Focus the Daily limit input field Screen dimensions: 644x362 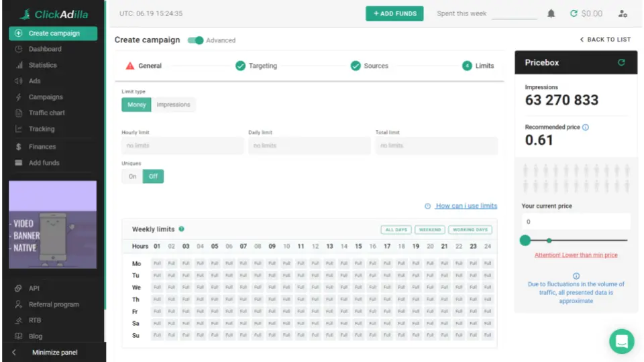click(309, 145)
